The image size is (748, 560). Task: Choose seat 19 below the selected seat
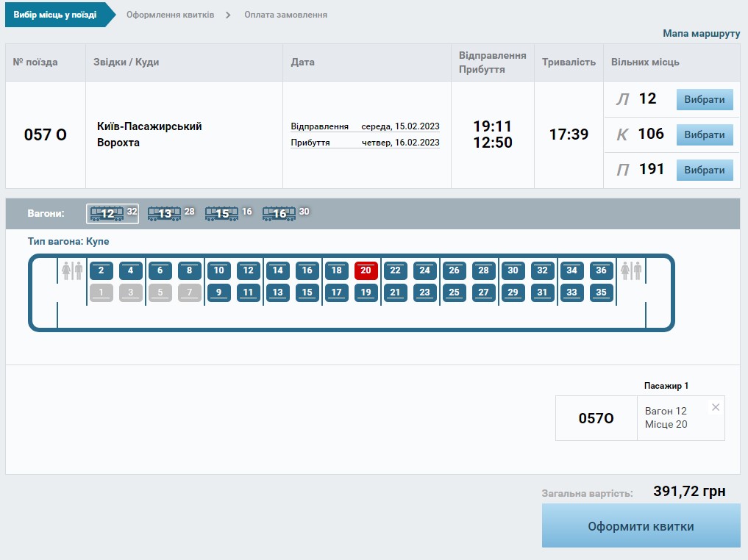pyautogui.click(x=366, y=292)
